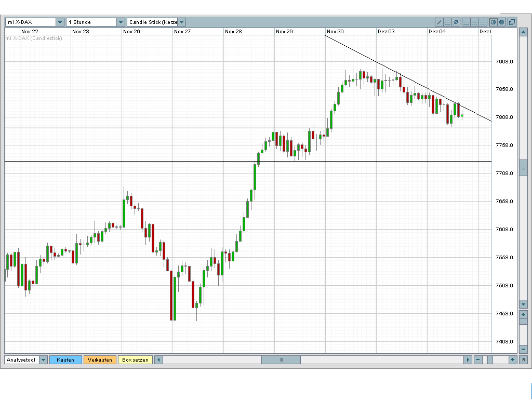
Task: Click the Kaufen button
Action: pos(65,360)
